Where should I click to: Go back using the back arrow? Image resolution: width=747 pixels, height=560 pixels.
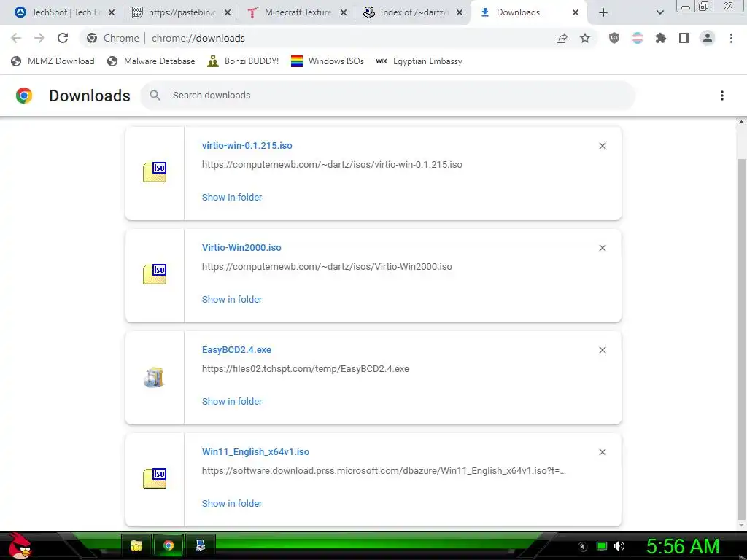tap(16, 38)
